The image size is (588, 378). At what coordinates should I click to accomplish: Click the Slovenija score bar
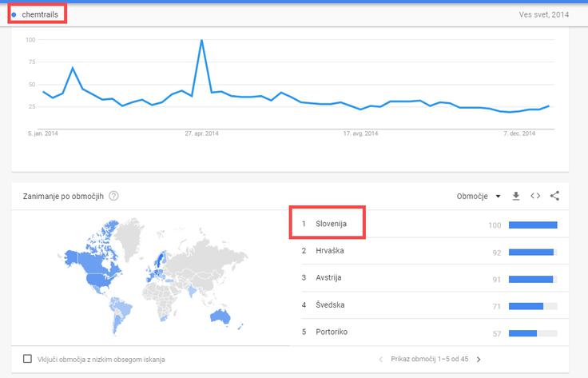click(533, 225)
